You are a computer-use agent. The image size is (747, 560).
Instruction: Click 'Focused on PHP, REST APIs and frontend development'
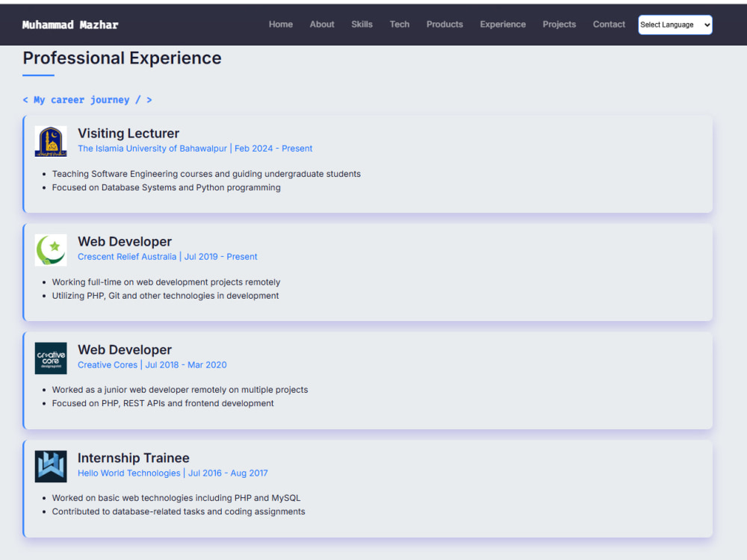point(163,403)
